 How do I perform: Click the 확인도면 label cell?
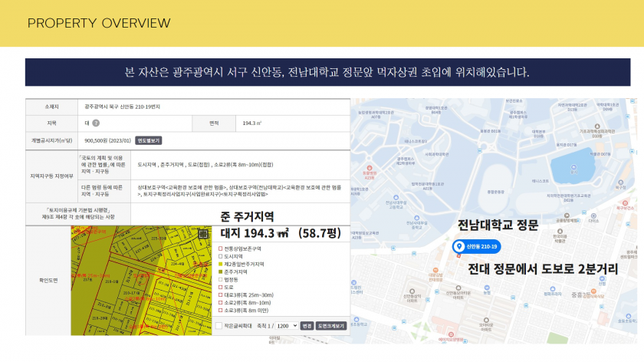click(48, 281)
